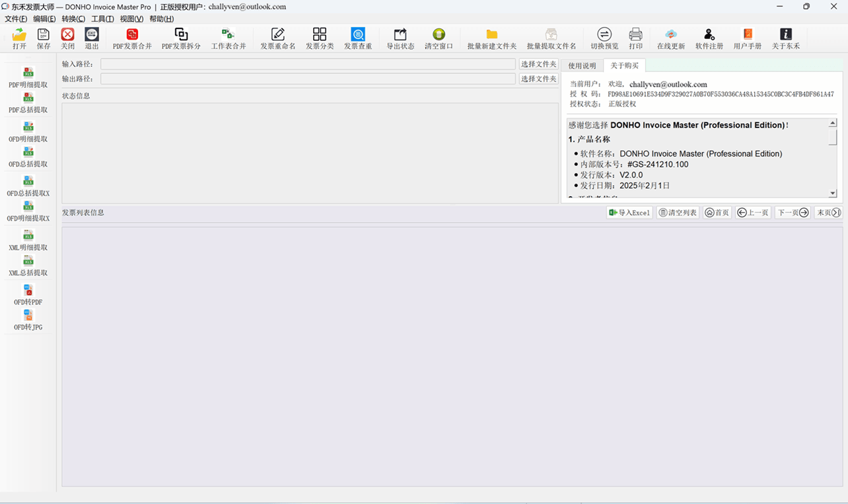Click the 关于东禾 about icon
This screenshot has width=848, height=504.
click(786, 39)
